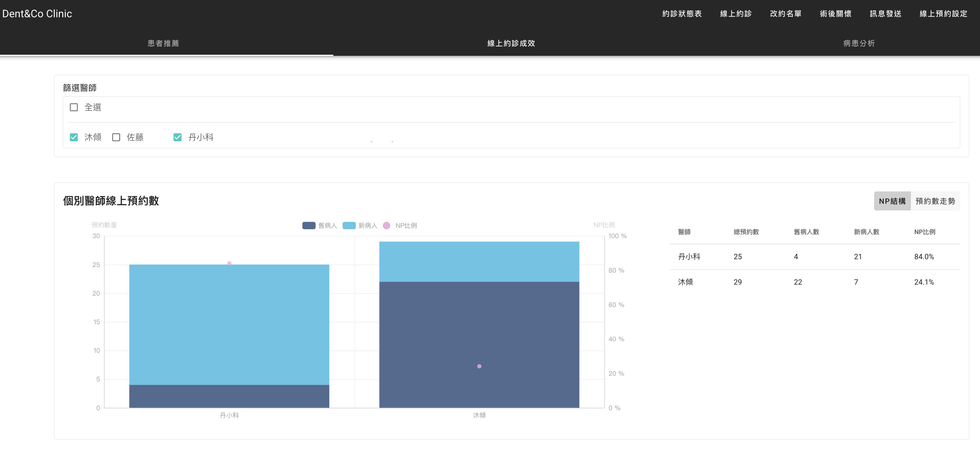Open the 病患分析 tab
980x452 pixels.
tap(859, 43)
